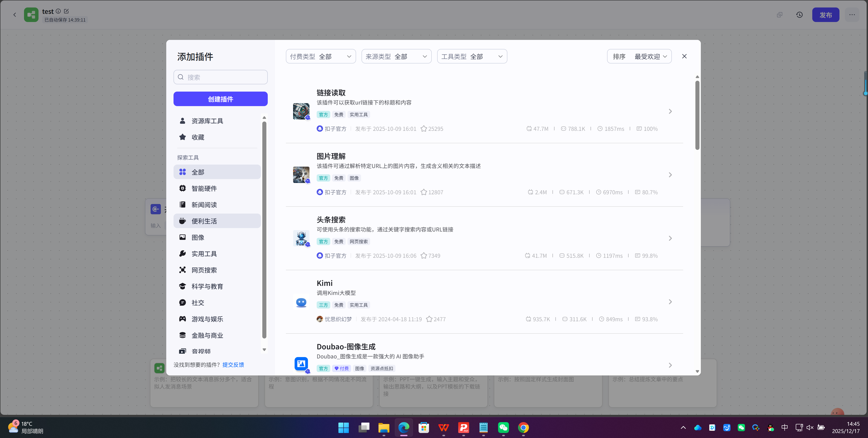Select 全部 under 探索工具
Screen dimensions: 868x438
tap(198, 172)
